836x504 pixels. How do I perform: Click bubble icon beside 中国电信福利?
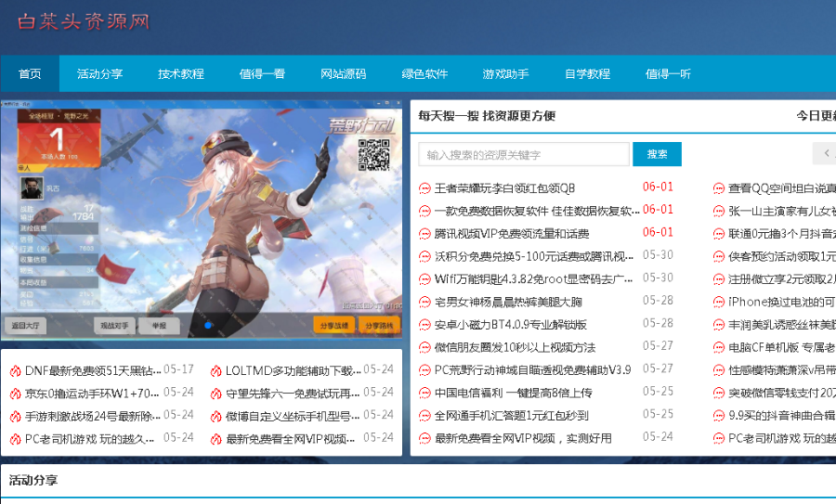425,394
